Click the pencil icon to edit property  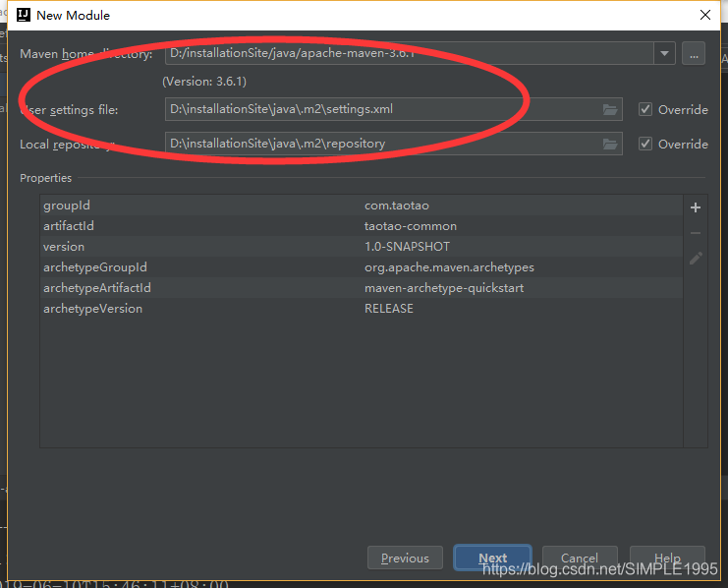(x=695, y=259)
